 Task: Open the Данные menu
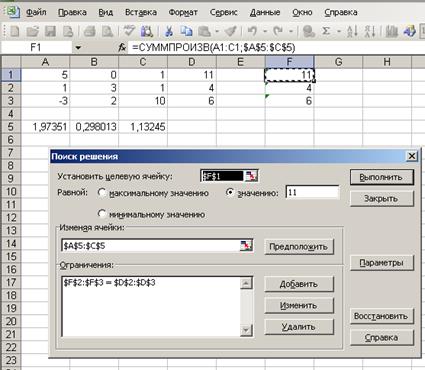point(265,12)
